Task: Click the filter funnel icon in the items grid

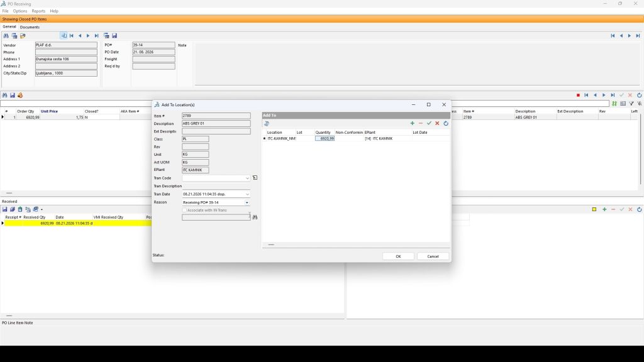Action: tap(631, 104)
